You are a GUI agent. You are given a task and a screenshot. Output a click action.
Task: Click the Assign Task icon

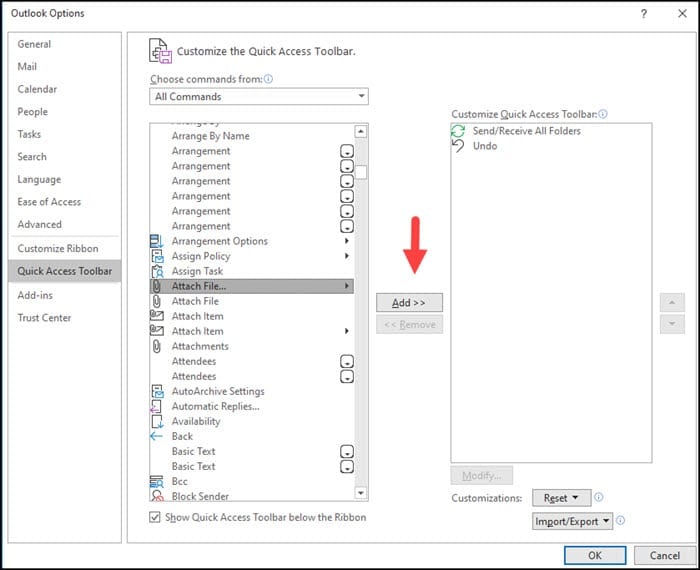coord(157,271)
